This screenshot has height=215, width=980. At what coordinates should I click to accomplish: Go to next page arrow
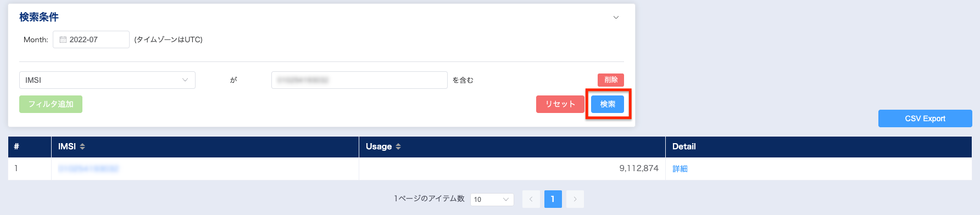[x=575, y=199]
